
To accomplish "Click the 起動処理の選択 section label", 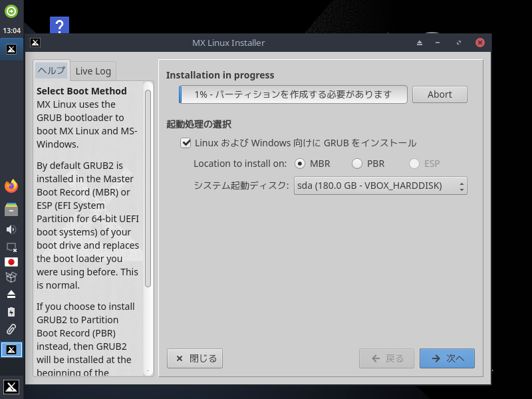I will [x=199, y=124].
